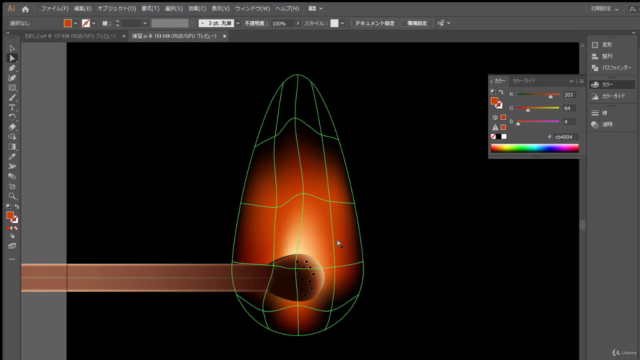Expand the opacity slider arrow
The width and height of the screenshot is (640, 360).
[298, 23]
